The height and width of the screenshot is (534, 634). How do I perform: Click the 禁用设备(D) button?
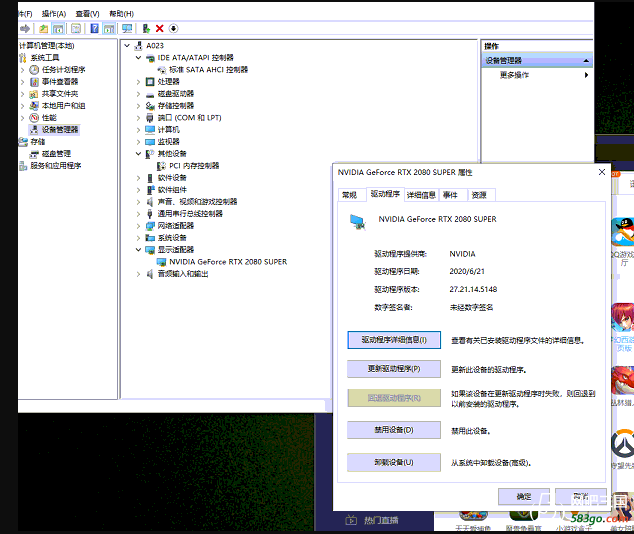point(394,430)
